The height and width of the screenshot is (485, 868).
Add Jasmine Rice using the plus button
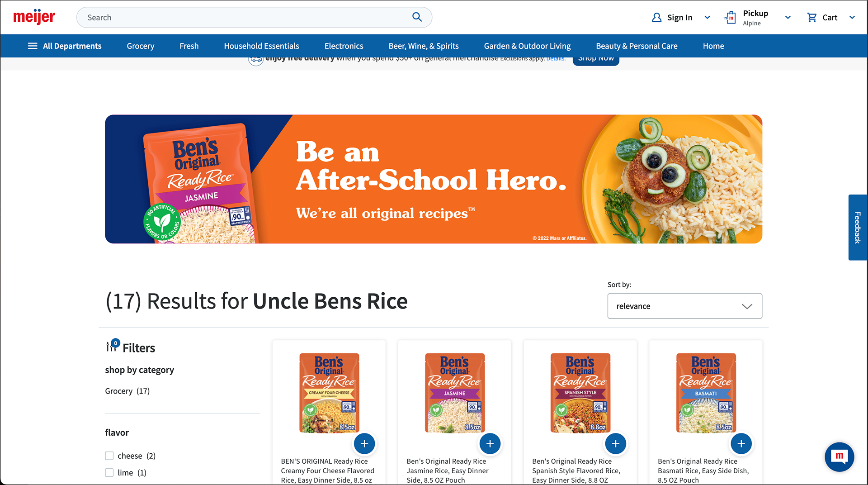point(490,444)
